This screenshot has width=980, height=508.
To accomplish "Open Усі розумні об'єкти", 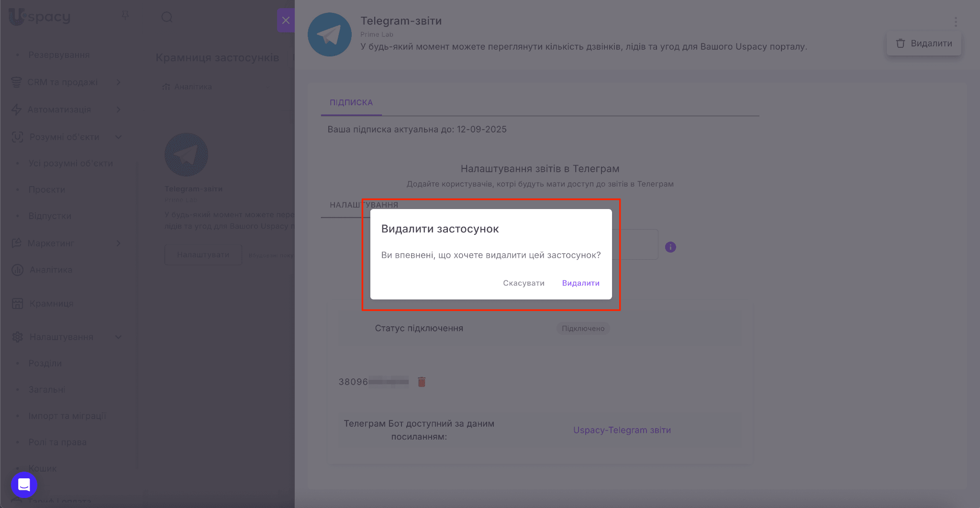I will pos(70,163).
